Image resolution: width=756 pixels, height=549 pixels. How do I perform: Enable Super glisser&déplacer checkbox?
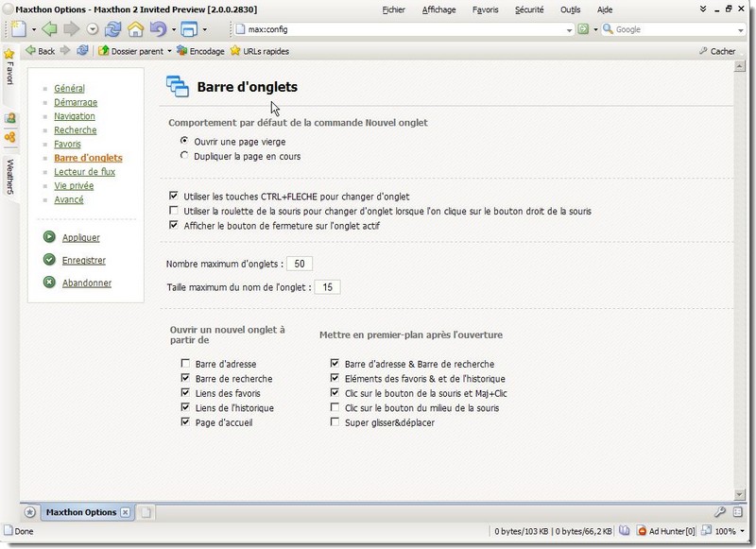tap(335, 421)
